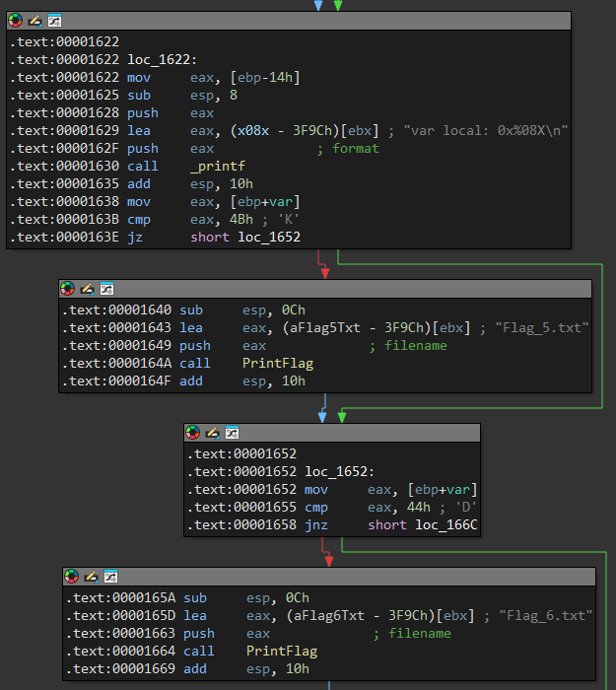Click third header icon on Flag_6.txt node
This screenshot has height=690, width=616.
pyautogui.click(x=110, y=577)
